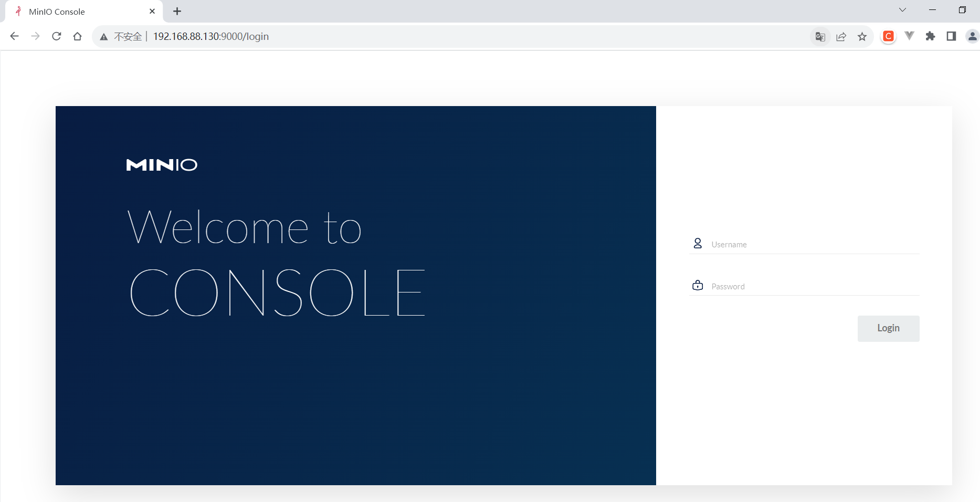980x502 pixels.
Task: Reload the MinIO login page
Action: 57,36
